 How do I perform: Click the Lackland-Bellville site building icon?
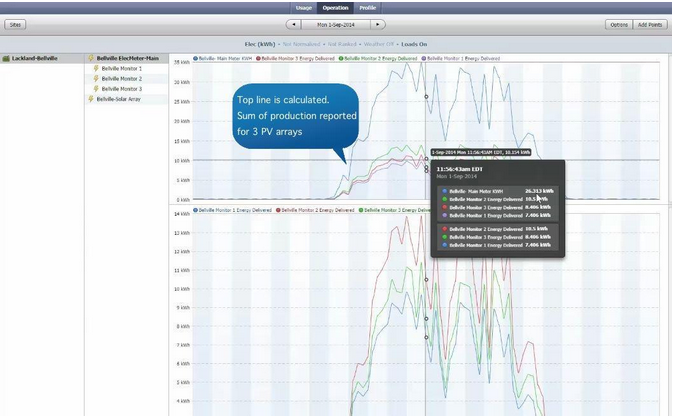click(6, 58)
